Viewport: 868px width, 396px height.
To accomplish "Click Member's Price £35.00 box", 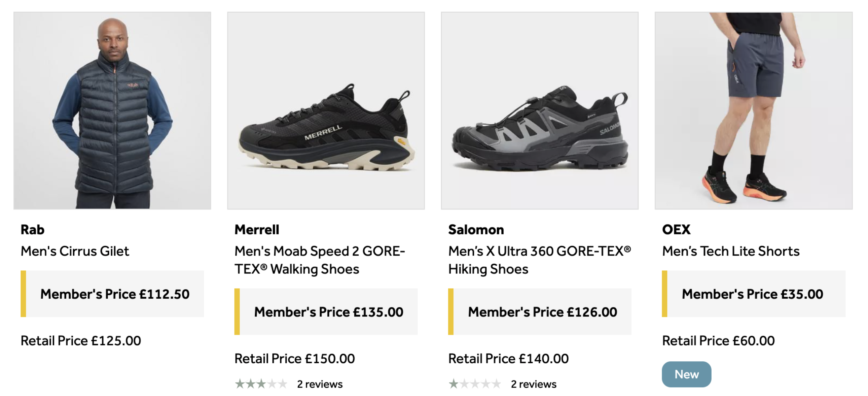I will click(x=752, y=294).
